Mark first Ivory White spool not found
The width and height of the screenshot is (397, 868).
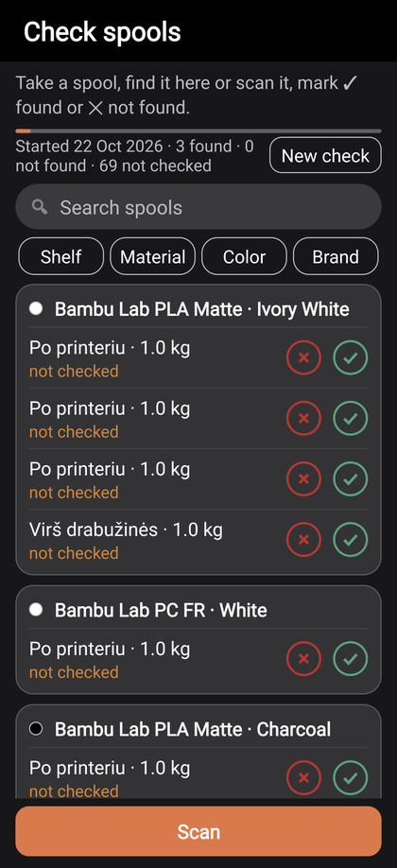pyautogui.click(x=303, y=357)
